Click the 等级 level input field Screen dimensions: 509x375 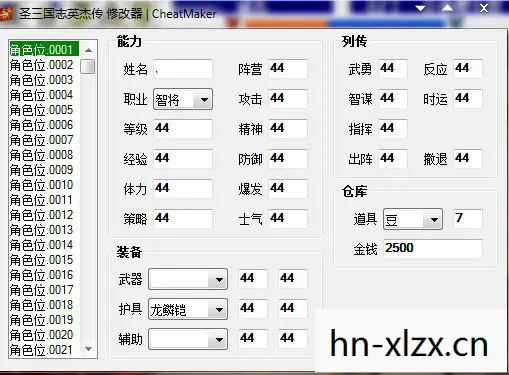coord(183,129)
